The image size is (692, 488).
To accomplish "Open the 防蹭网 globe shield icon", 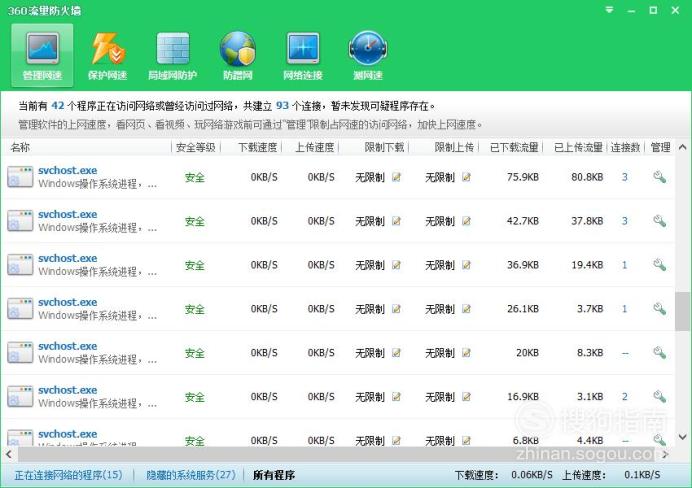I will (x=237, y=49).
